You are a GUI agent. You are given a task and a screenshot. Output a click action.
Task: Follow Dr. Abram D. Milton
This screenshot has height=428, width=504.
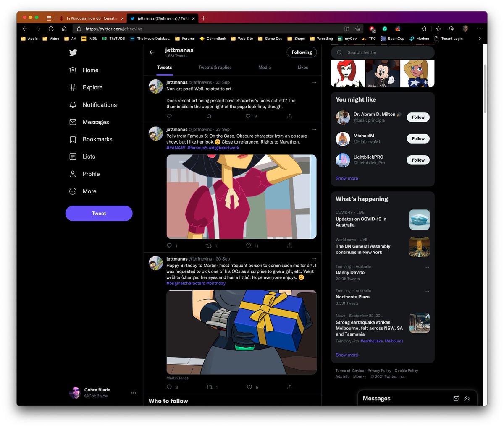pos(418,117)
